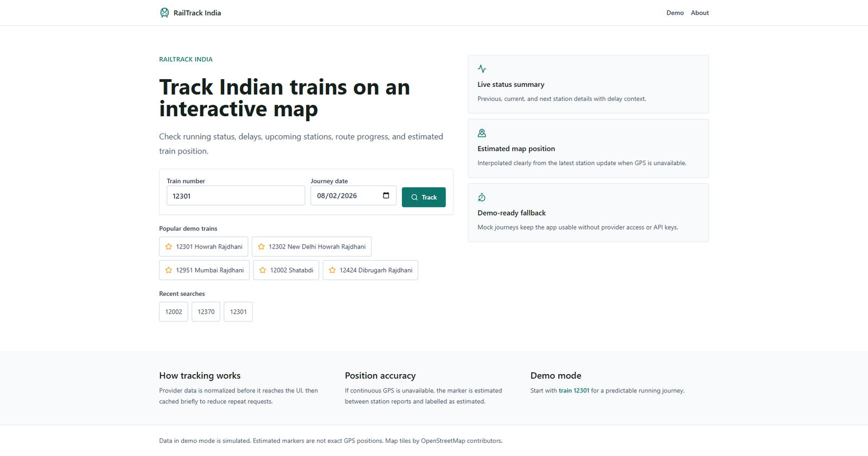The image size is (868, 456).
Task: Click the Journey date field label
Action: pyautogui.click(x=329, y=181)
